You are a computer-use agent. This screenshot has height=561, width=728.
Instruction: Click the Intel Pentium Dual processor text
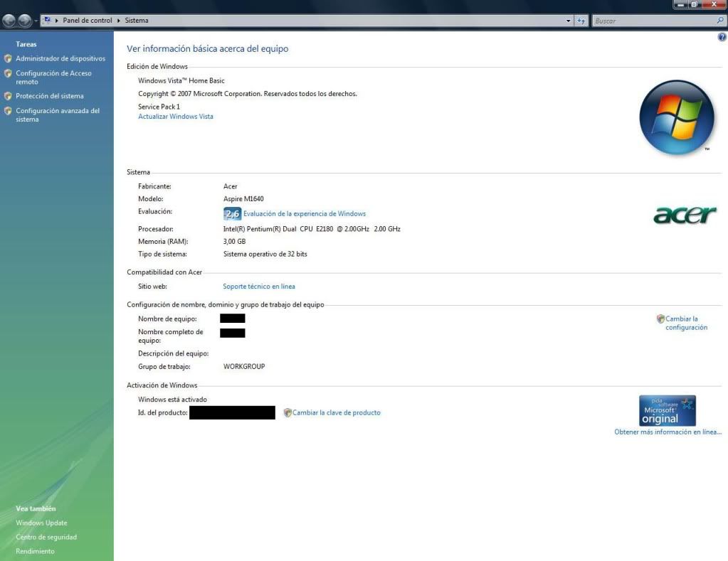[x=312, y=229]
